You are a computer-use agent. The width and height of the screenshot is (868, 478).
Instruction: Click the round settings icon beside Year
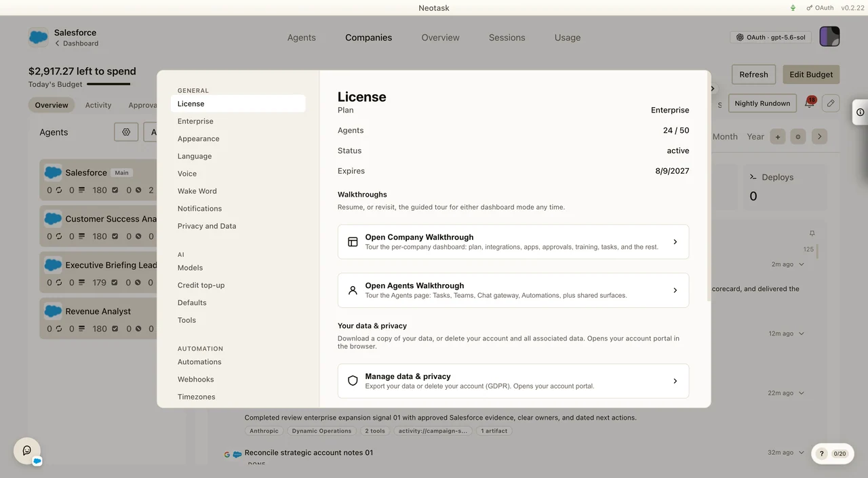798,137
